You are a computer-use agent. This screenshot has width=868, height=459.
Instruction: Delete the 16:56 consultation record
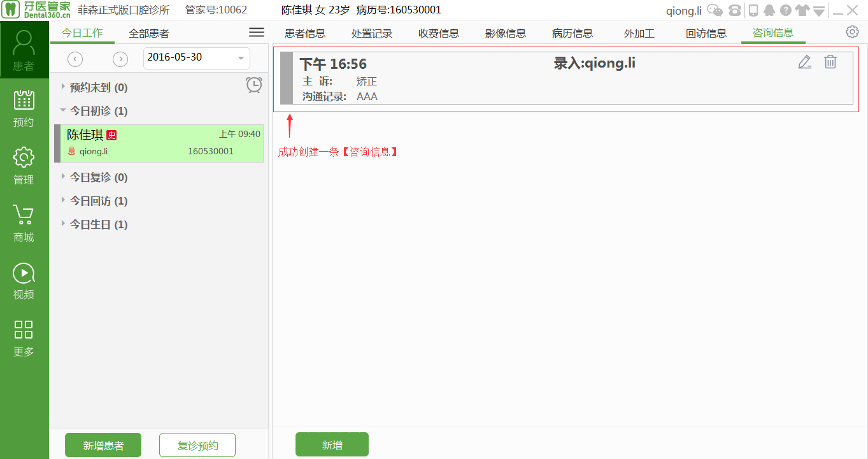coord(830,62)
